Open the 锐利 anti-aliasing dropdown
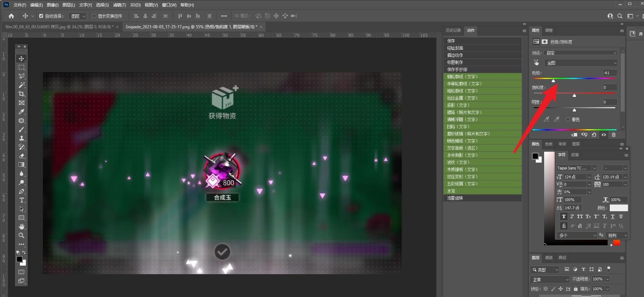Image resolution: width=644 pixels, height=297 pixels. click(x=617, y=235)
